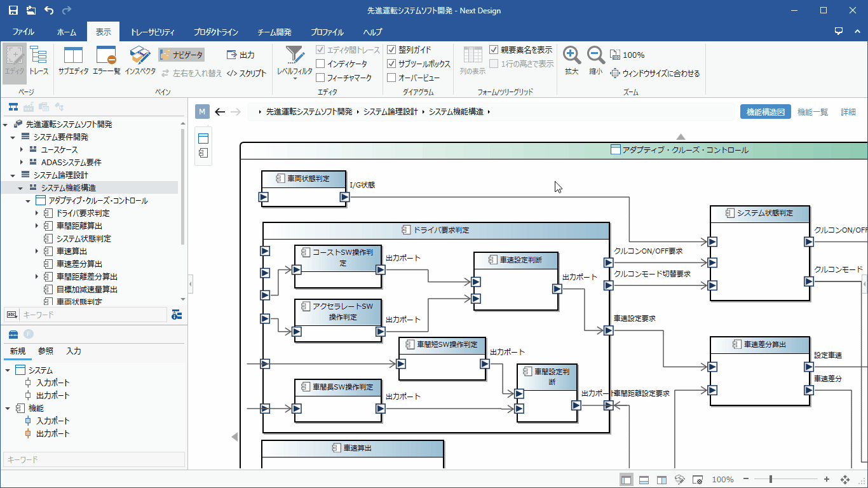Select the system element in sub toolbox
868x488 pixels.
coord(203,139)
